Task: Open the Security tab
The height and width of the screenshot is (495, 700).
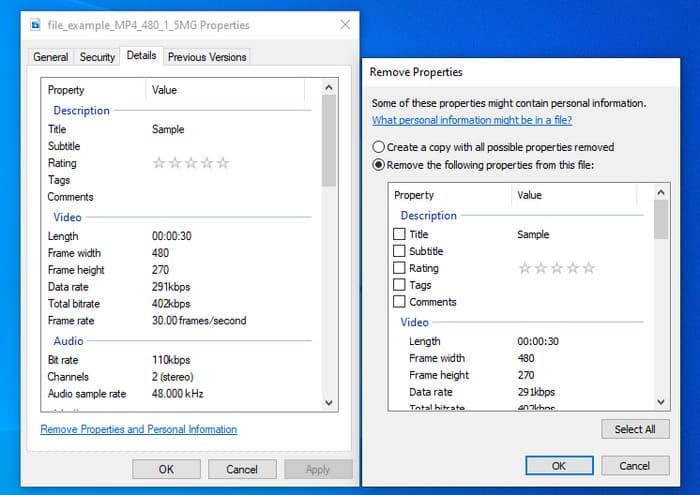Action: click(x=97, y=57)
